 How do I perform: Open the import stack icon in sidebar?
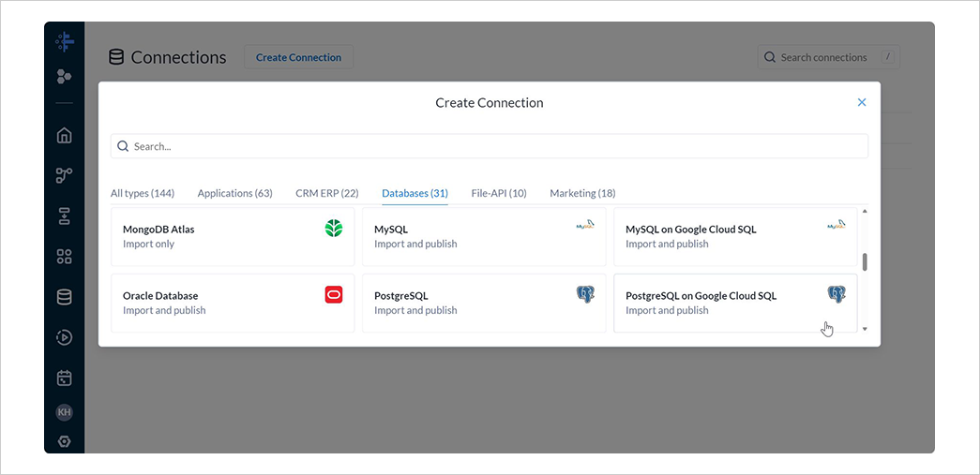(x=65, y=216)
